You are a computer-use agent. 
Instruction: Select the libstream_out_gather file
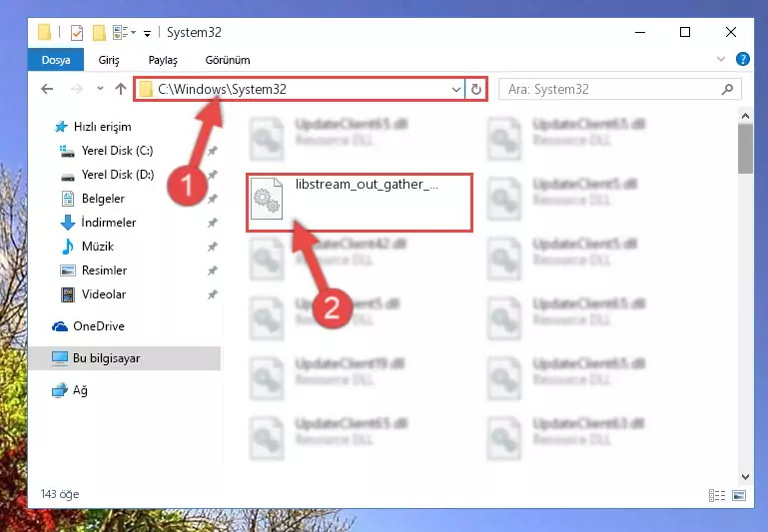click(360, 203)
